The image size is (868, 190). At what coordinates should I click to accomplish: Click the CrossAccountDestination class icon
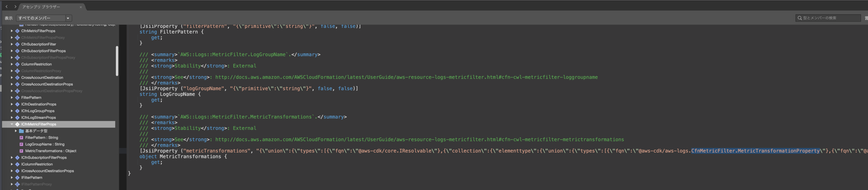17,78
